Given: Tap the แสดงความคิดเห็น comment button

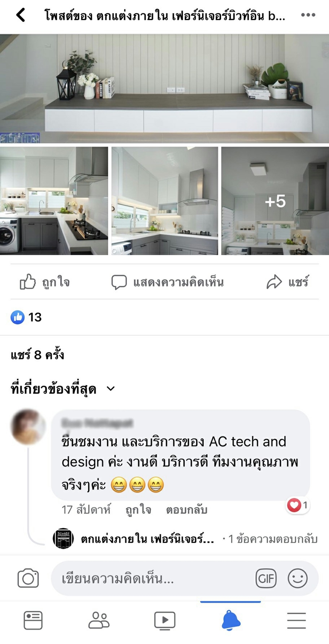Looking at the screenshot, I should coord(168,282).
